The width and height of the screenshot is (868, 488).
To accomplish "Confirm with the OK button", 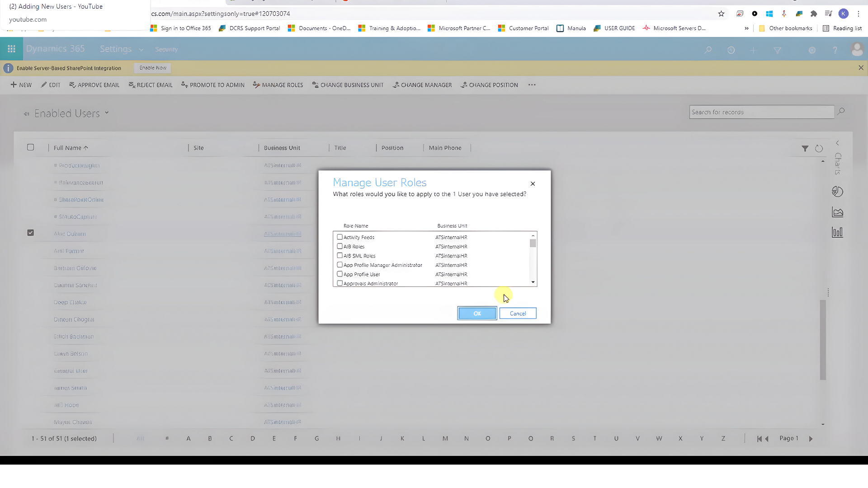I will [x=477, y=313].
